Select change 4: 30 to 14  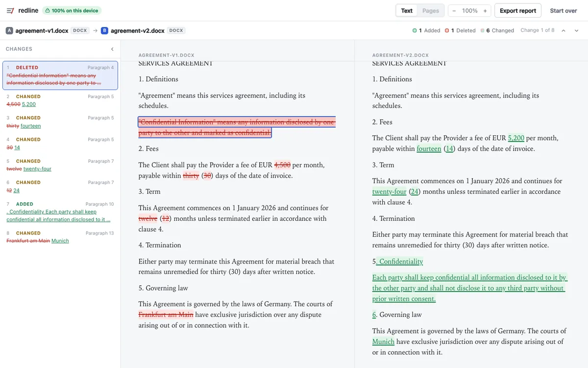click(x=60, y=143)
